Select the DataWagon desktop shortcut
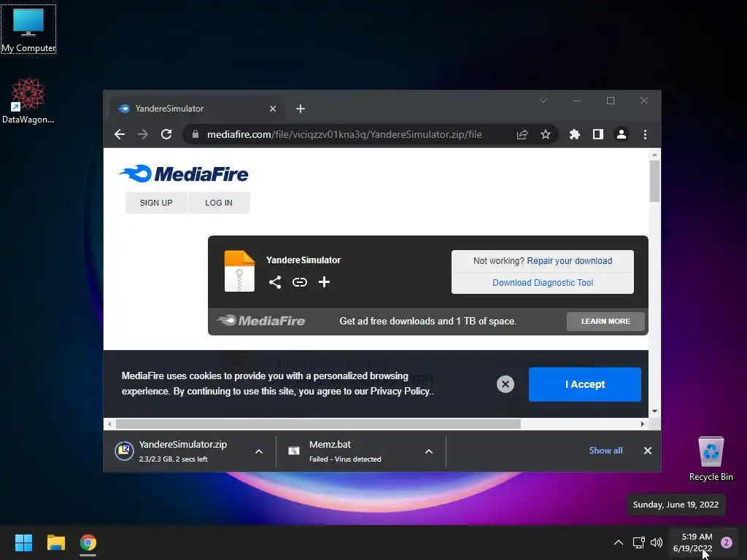Screen dimensions: 747x560 click(x=28, y=101)
